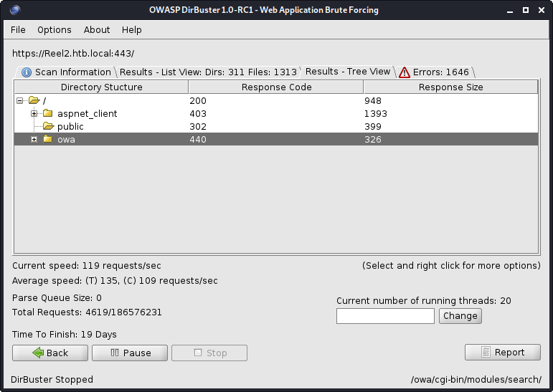
Task: Generate a Report of results
Action: coord(502,352)
